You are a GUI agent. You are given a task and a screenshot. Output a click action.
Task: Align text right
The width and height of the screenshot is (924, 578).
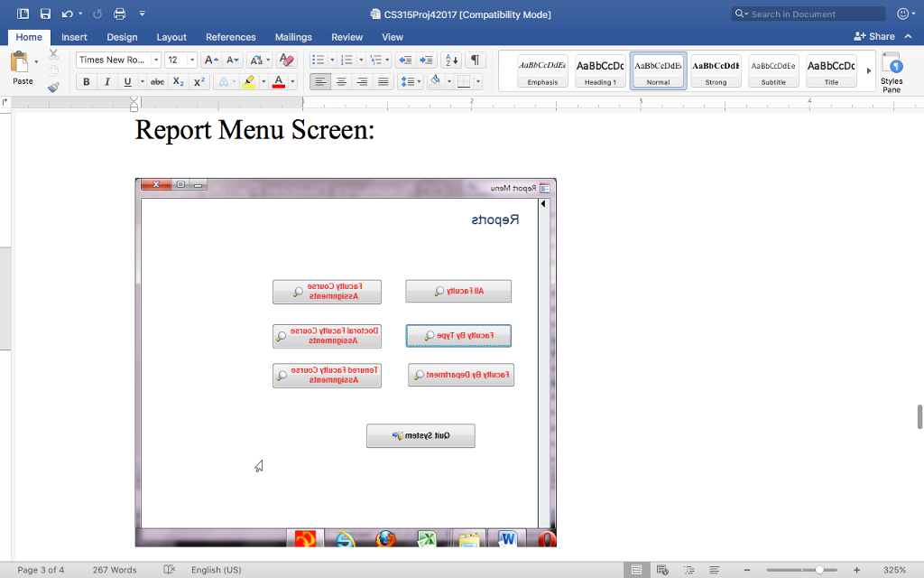[x=362, y=82]
